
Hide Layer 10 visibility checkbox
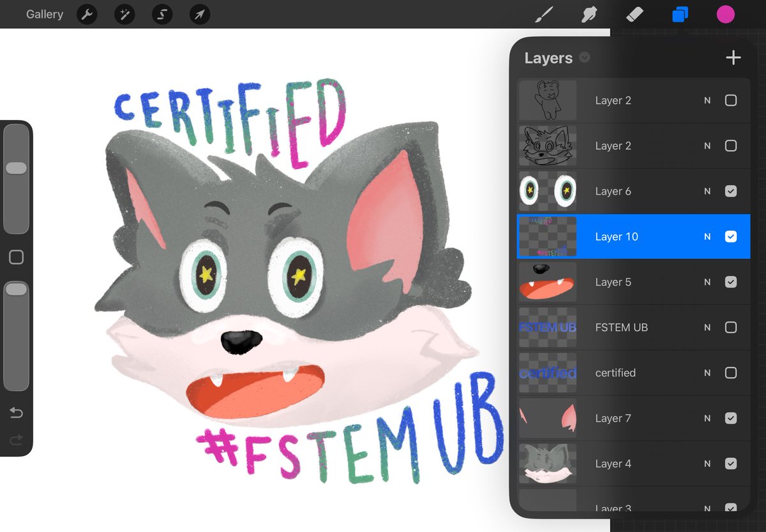[x=731, y=237]
